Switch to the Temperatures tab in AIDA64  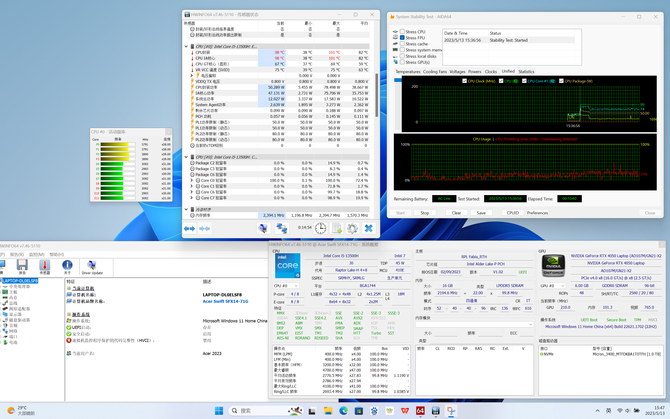coord(408,72)
